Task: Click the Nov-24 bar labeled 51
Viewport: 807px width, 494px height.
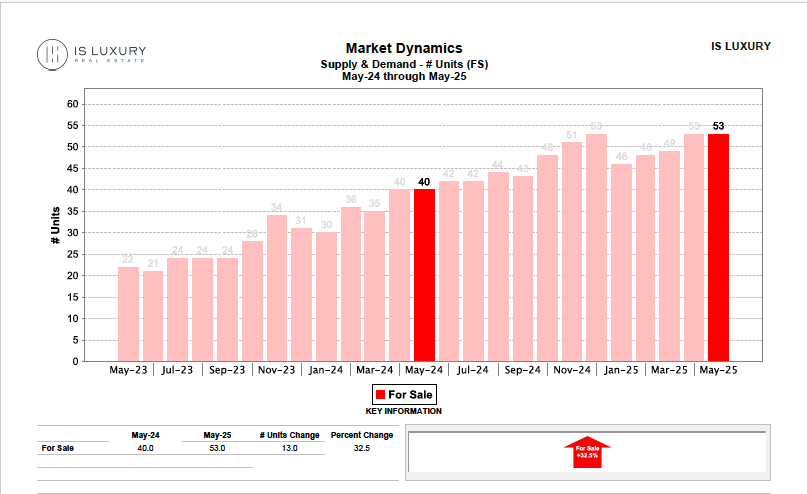Action: (x=571, y=251)
